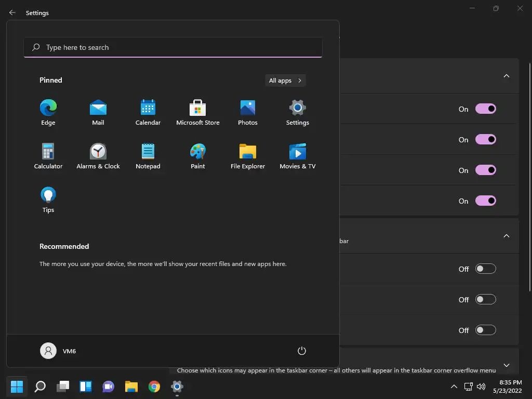Viewport: 532px width, 399px height.
Task: Open the Edge pinned app
Action: pyautogui.click(x=48, y=113)
